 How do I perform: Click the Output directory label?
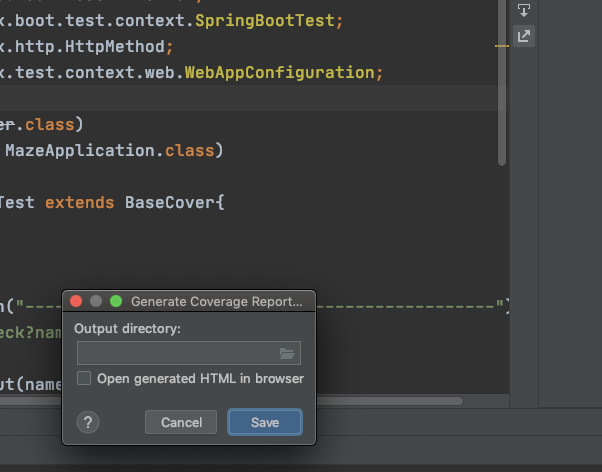127,329
